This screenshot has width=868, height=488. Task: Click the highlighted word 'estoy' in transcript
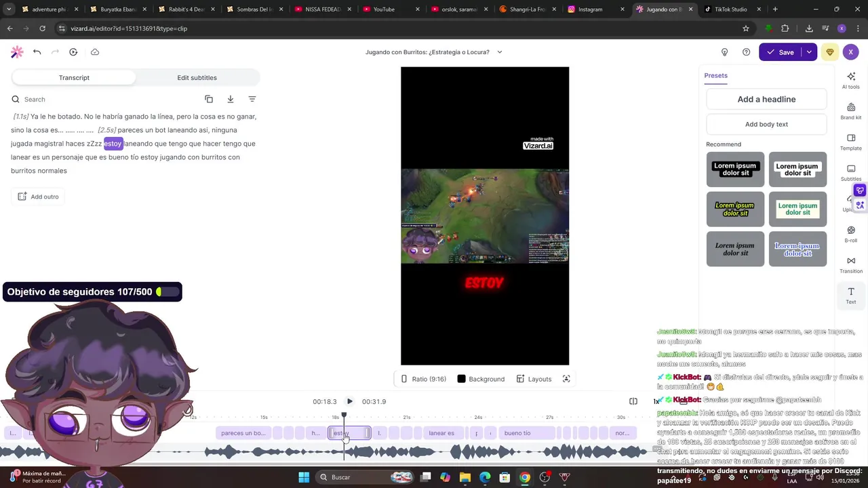coord(113,144)
